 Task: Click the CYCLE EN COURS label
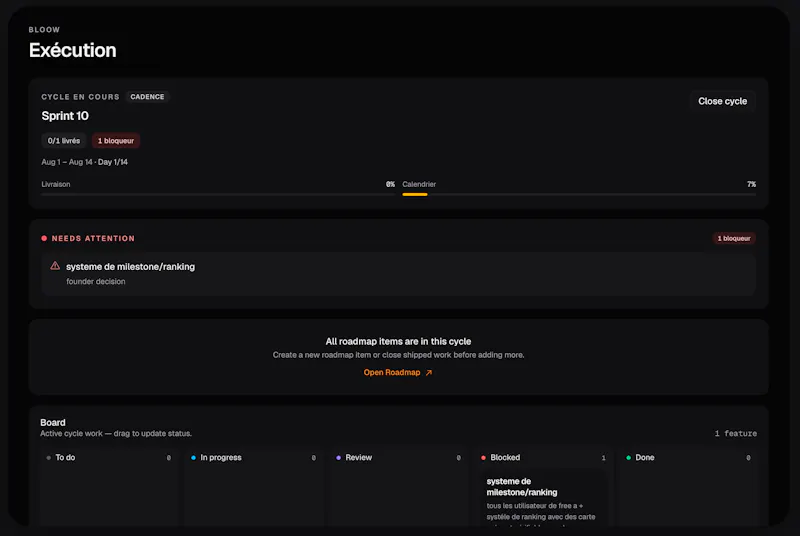pyautogui.click(x=81, y=97)
